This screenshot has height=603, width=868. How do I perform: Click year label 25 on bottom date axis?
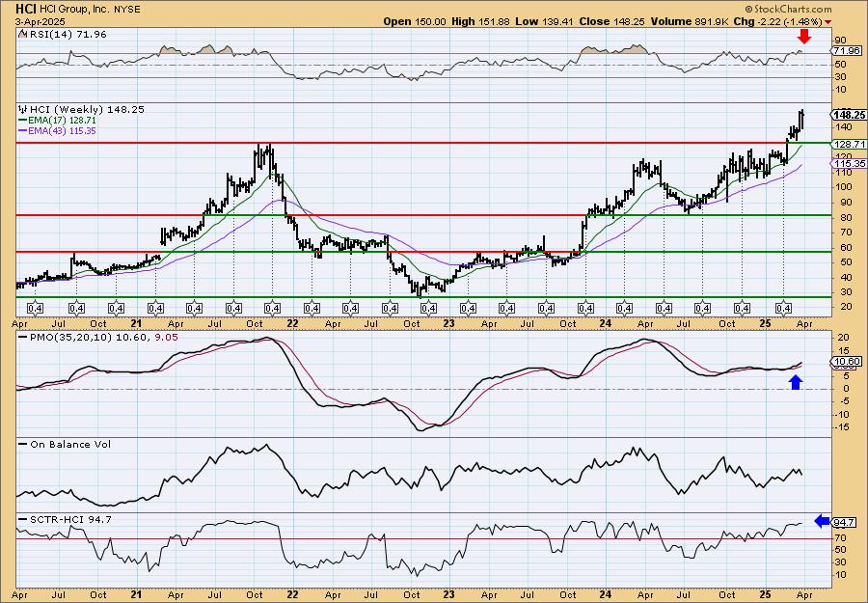click(x=764, y=594)
